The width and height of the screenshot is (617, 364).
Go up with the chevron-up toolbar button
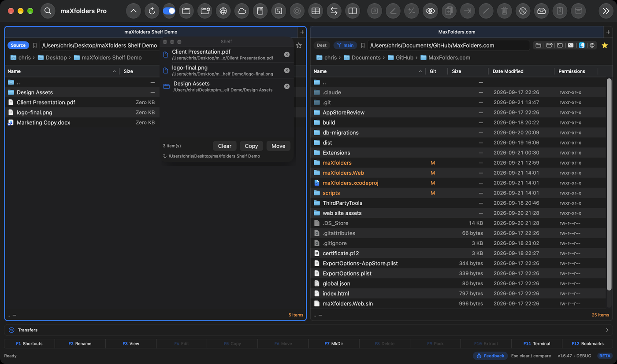coord(134,11)
